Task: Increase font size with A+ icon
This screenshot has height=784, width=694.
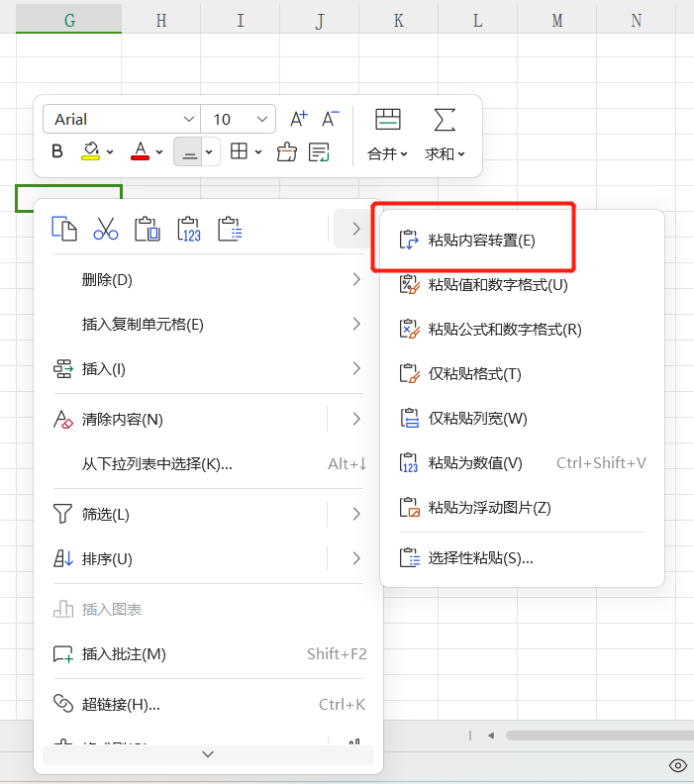Action: coord(299,119)
